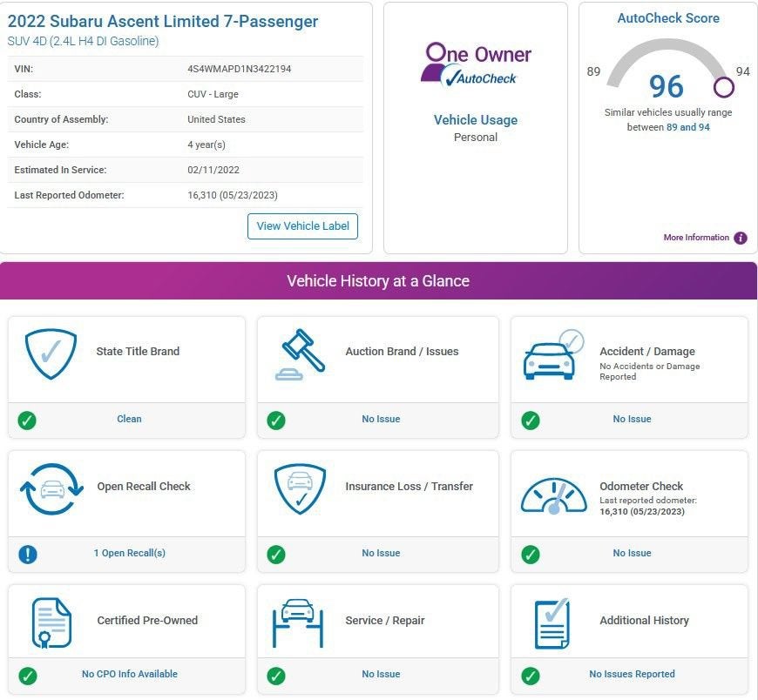
Task: Click the Insurance Loss / Transfer label
Action: [x=409, y=486]
